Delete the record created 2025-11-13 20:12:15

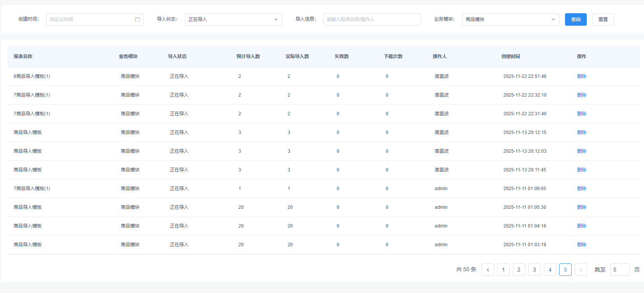(581, 132)
